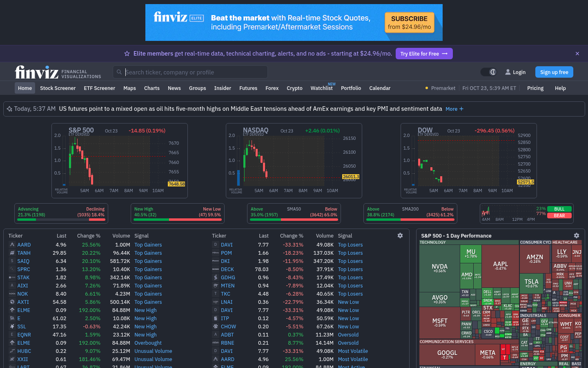588x368 pixels.
Task: Click the Finviz logo in the header
Action: click(x=37, y=72)
